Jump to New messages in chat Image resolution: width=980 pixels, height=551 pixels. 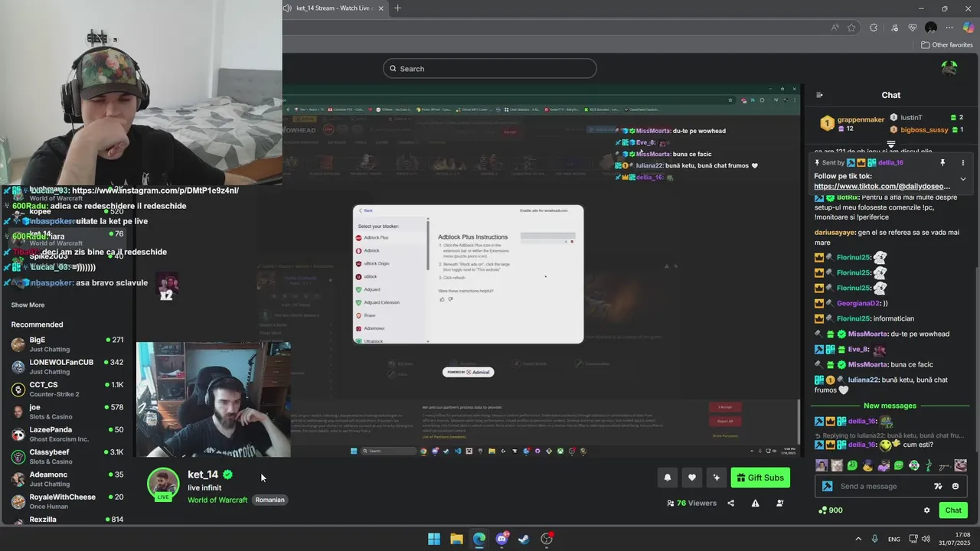[890, 406]
